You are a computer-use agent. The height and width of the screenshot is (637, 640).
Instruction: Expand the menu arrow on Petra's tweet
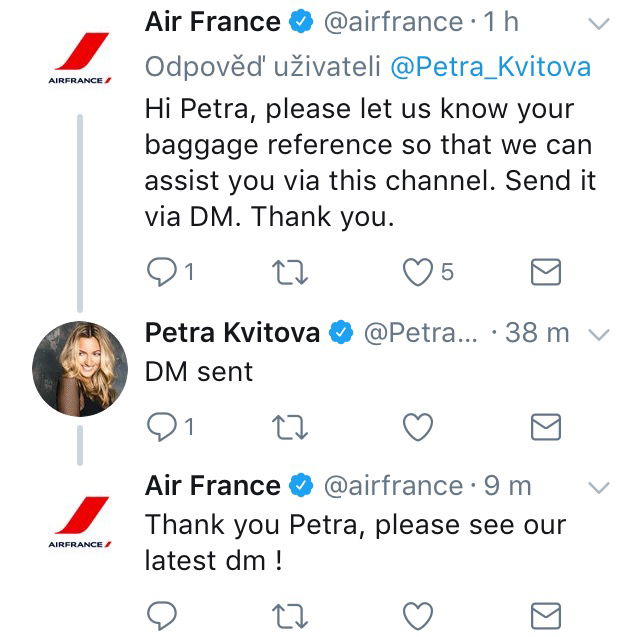click(598, 333)
